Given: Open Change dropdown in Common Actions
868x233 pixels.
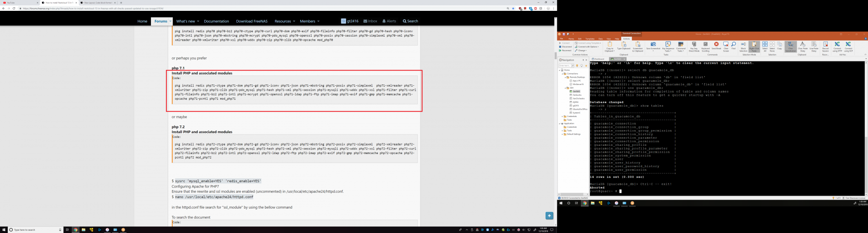Looking at the screenshot, I should tap(581, 51).
